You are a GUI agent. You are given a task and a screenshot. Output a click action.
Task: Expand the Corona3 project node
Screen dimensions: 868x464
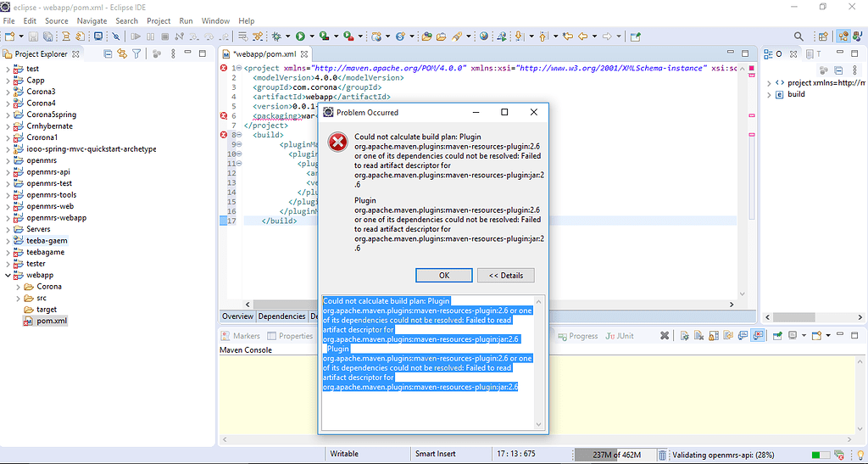pyautogui.click(x=8, y=92)
